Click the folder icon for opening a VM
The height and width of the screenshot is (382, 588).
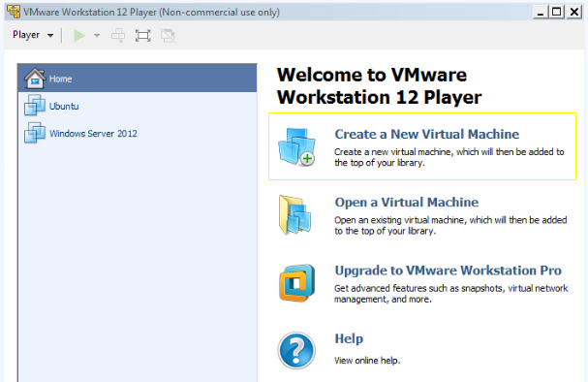pos(295,215)
